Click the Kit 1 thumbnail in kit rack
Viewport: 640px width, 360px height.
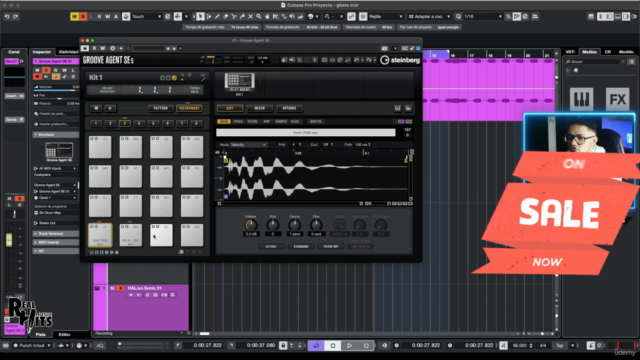pos(240,82)
